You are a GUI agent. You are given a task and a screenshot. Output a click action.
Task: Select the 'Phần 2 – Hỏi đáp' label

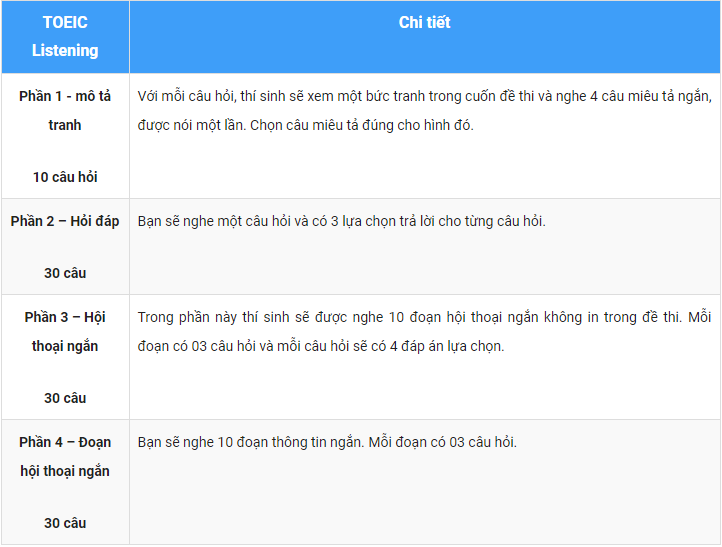(x=65, y=221)
